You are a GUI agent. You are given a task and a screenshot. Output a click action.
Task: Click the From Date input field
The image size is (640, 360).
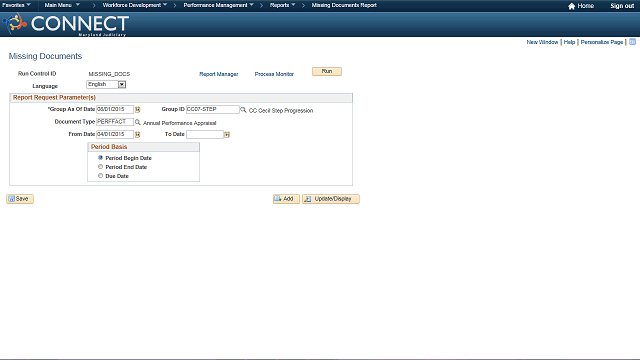point(115,134)
